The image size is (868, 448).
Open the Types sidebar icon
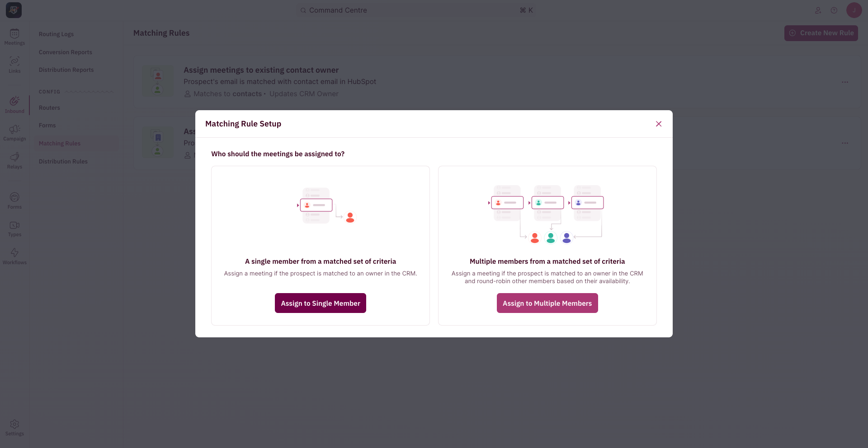click(14, 229)
